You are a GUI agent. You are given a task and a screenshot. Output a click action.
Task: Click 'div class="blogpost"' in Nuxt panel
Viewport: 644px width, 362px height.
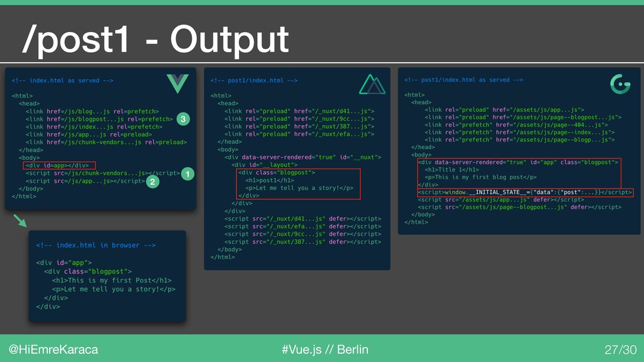[277, 172]
